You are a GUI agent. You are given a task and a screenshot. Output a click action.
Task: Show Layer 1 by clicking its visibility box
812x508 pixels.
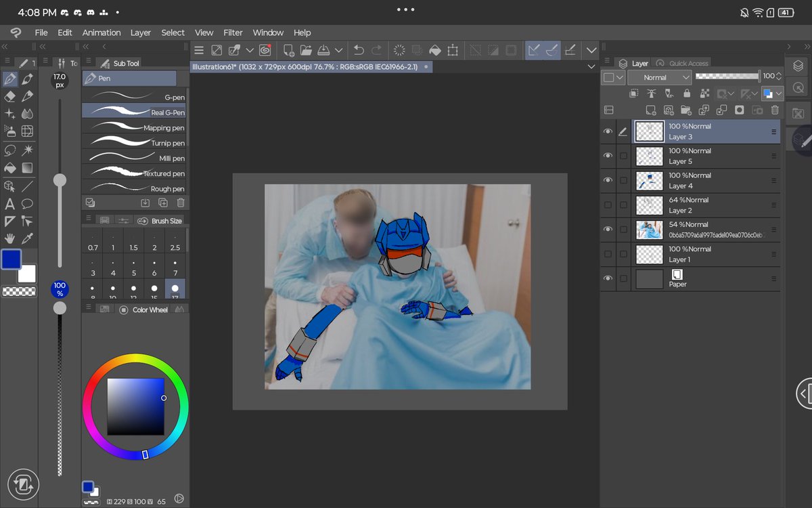click(608, 254)
